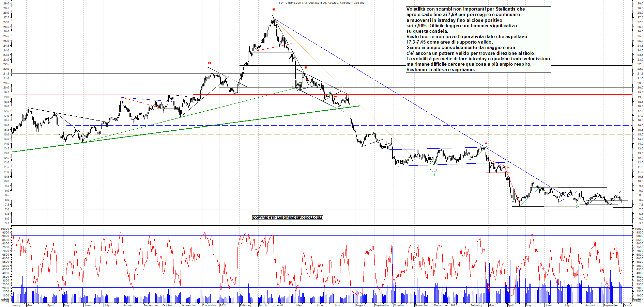Select the Italian commentary text box
This screenshot has width=644, height=307.
(x=478, y=39)
